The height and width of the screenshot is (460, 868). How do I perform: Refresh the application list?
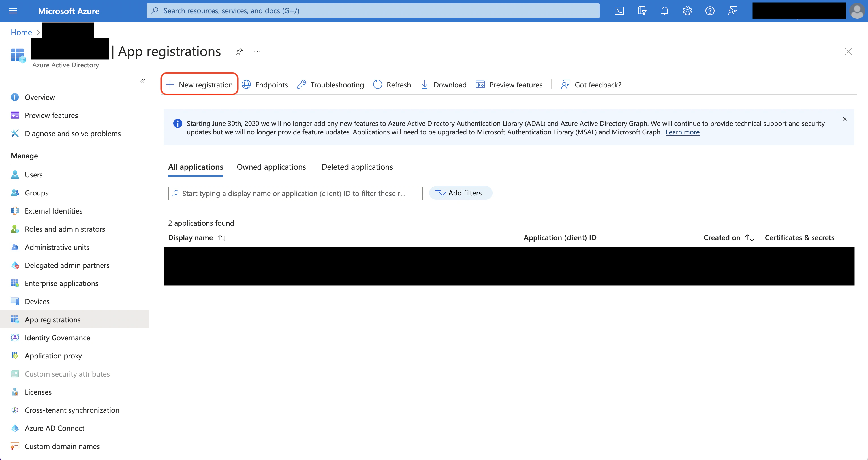(392, 85)
